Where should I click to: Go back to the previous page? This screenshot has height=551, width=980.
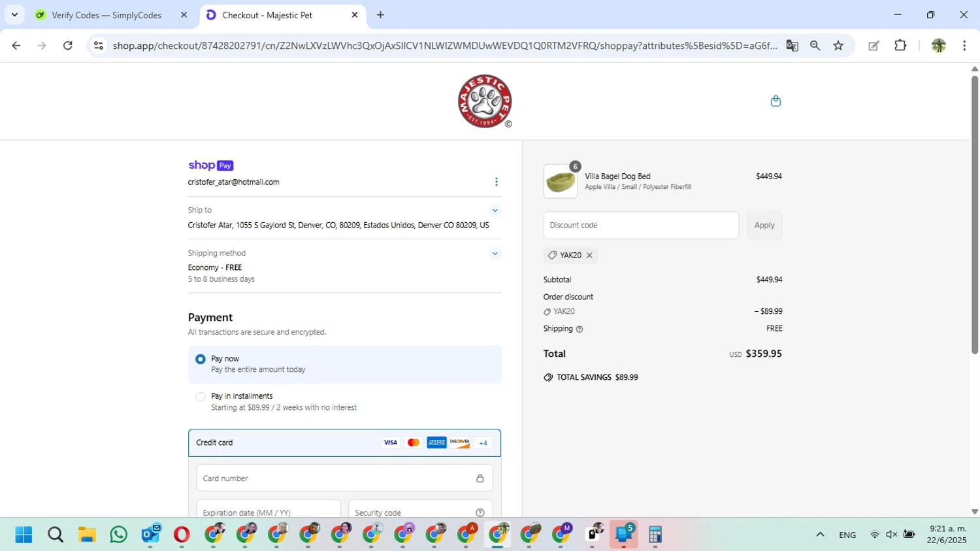click(16, 46)
